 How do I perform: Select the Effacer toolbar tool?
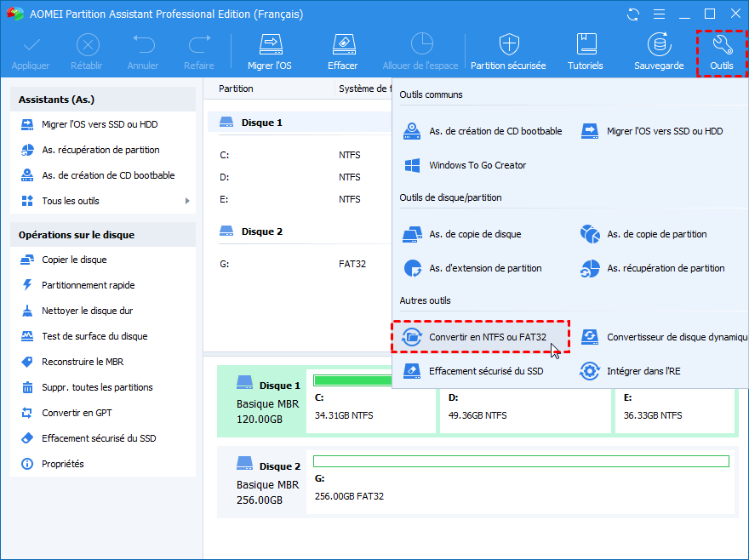tap(342, 53)
